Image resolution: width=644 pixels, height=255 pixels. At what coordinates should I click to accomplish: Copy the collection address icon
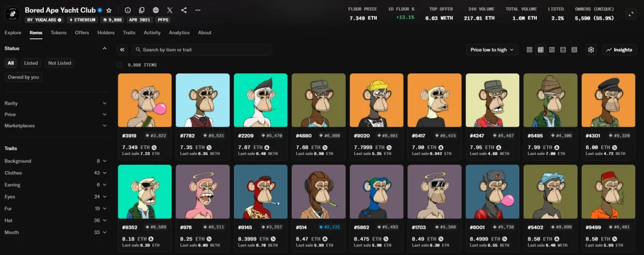(x=142, y=10)
